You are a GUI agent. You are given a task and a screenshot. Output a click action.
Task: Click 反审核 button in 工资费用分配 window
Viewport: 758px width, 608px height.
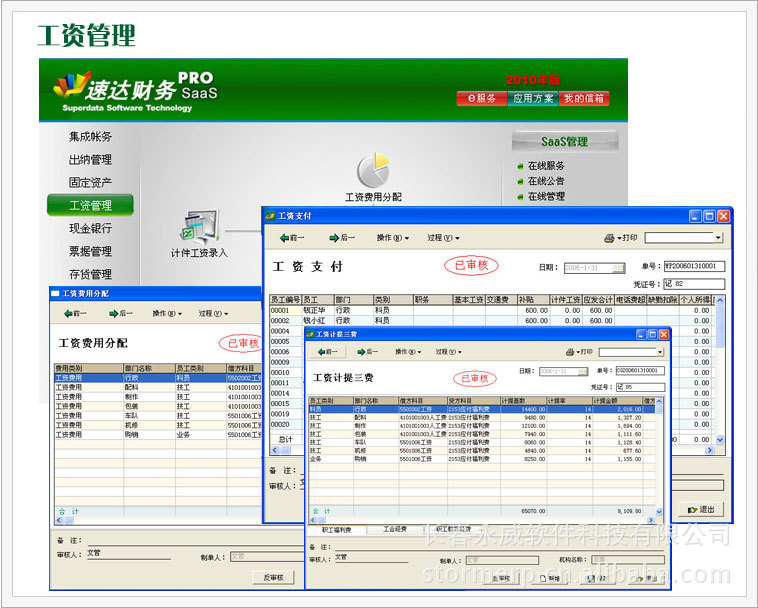click(273, 578)
